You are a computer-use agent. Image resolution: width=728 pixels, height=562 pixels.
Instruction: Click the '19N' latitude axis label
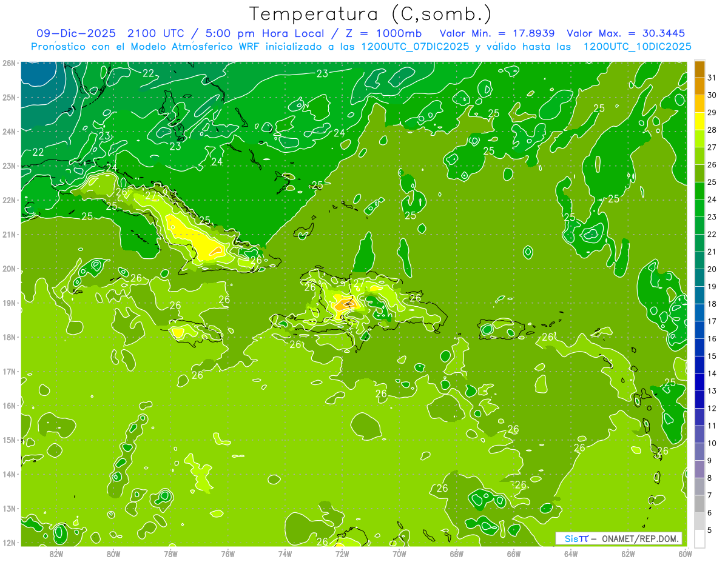[9, 303]
